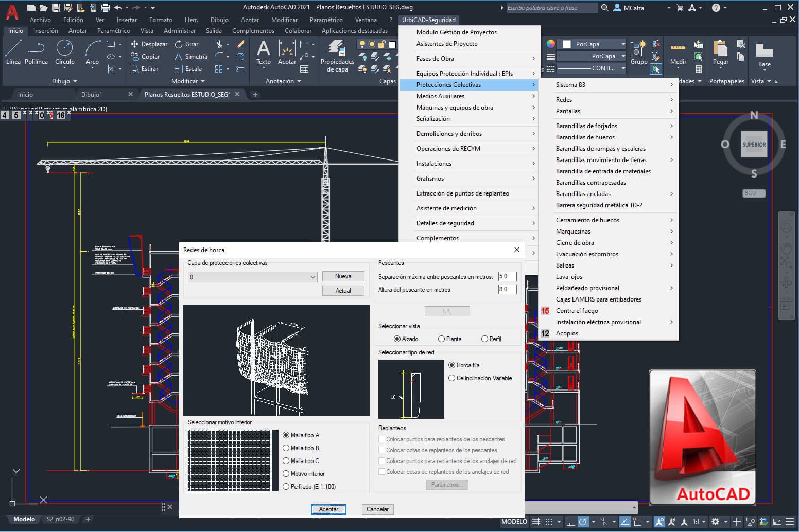
Task: Open status bar settings gear
Action: pos(715,521)
